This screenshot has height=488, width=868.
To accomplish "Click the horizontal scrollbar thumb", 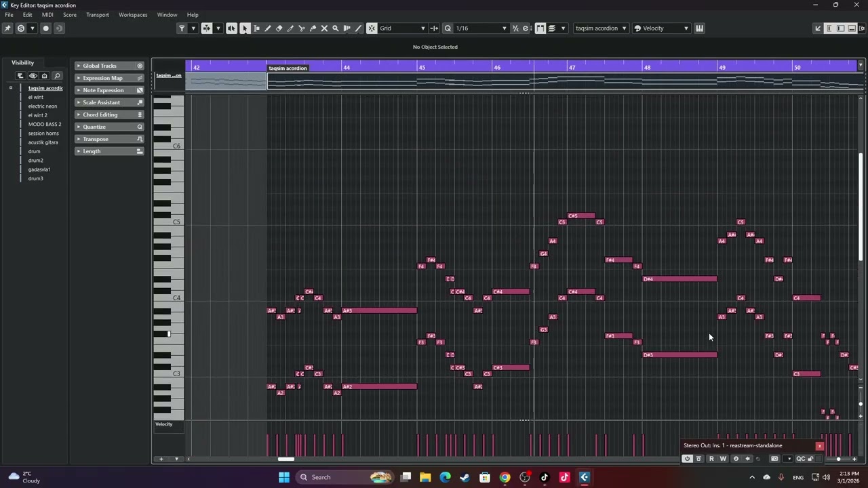I will pyautogui.click(x=286, y=459).
